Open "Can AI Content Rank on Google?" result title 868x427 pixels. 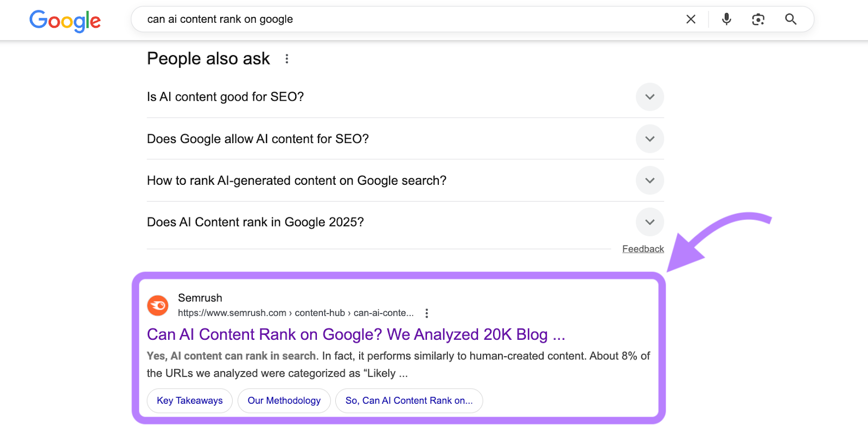tap(356, 334)
